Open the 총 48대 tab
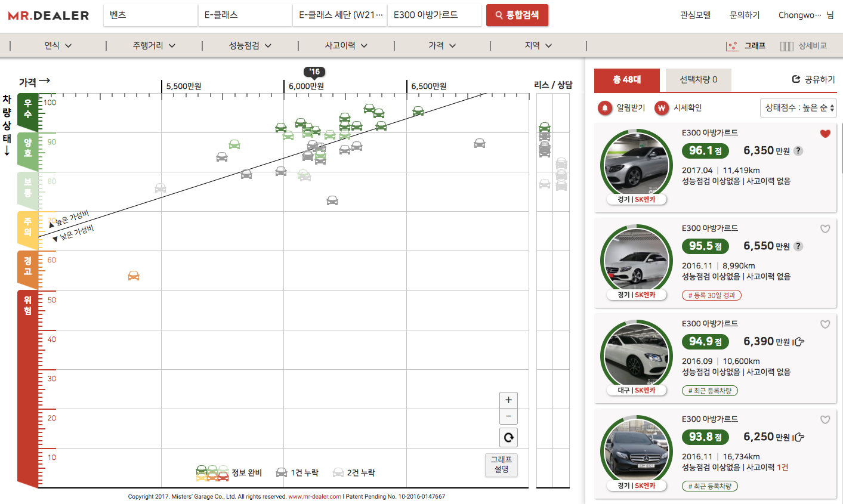 626,80
